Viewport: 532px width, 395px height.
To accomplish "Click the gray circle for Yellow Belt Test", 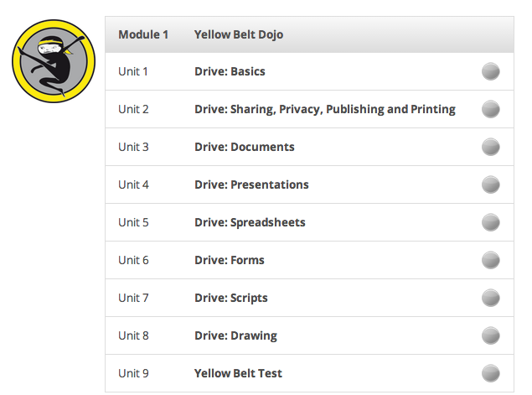I will coord(491,373).
